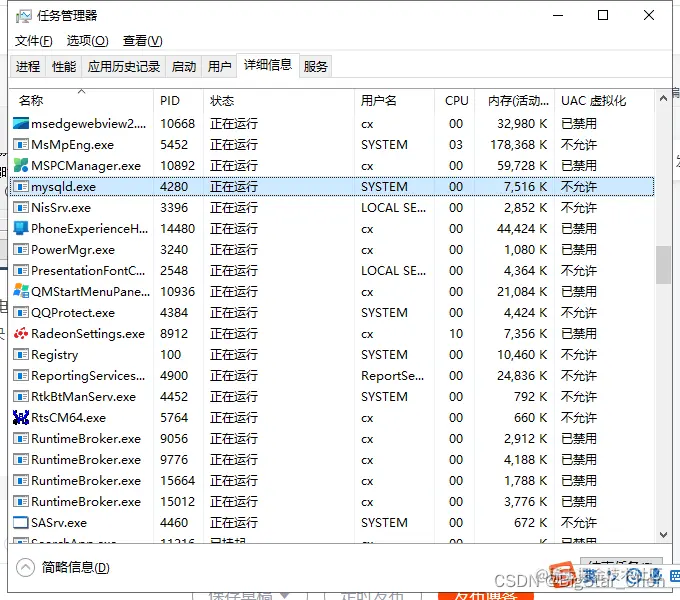The width and height of the screenshot is (680, 600).
Task: Click the 已禁用 cell in the PowerMgr.exe row
Action: [x=579, y=249]
